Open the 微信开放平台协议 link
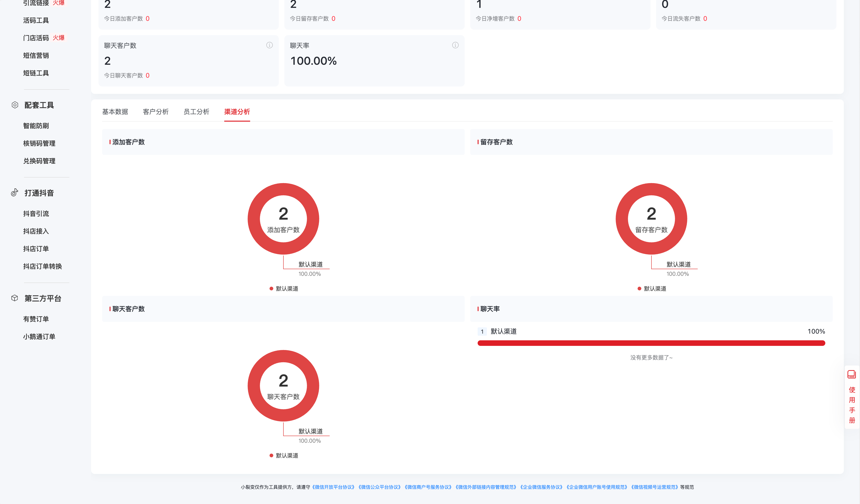This screenshot has width=860, height=504. [x=333, y=487]
